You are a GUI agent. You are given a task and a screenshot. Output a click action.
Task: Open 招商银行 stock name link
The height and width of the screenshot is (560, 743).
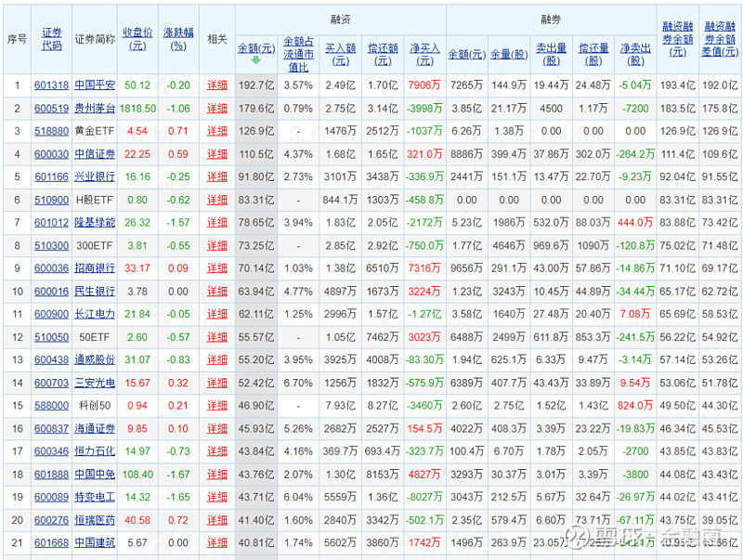95,268
